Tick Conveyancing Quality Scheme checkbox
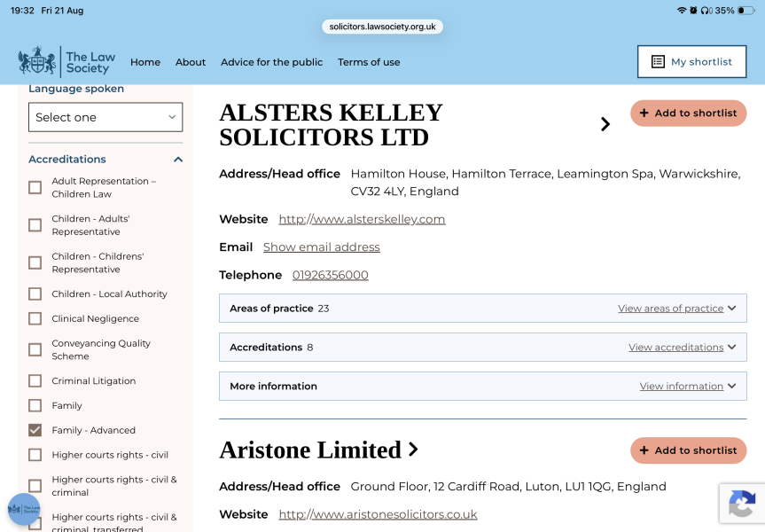This screenshot has width=765, height=532. coord(35,349)
